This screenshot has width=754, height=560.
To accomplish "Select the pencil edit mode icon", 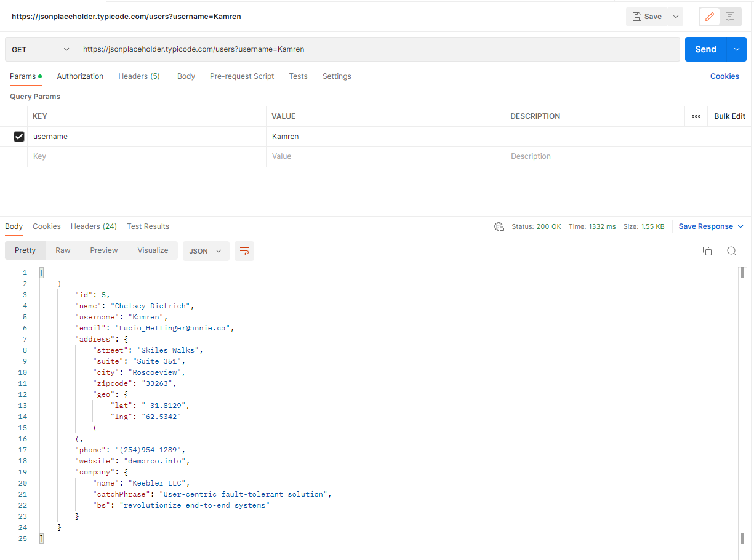I will [x=710, y=17].
